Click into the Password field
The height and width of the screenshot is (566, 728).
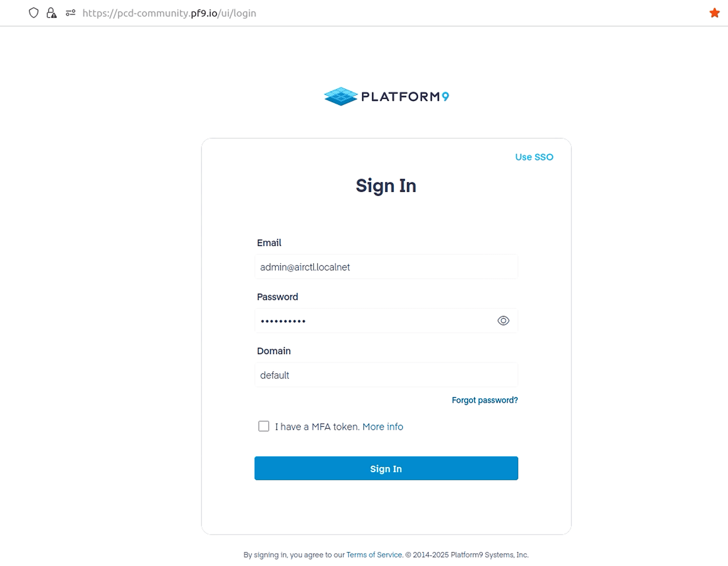tap(373, 321)
